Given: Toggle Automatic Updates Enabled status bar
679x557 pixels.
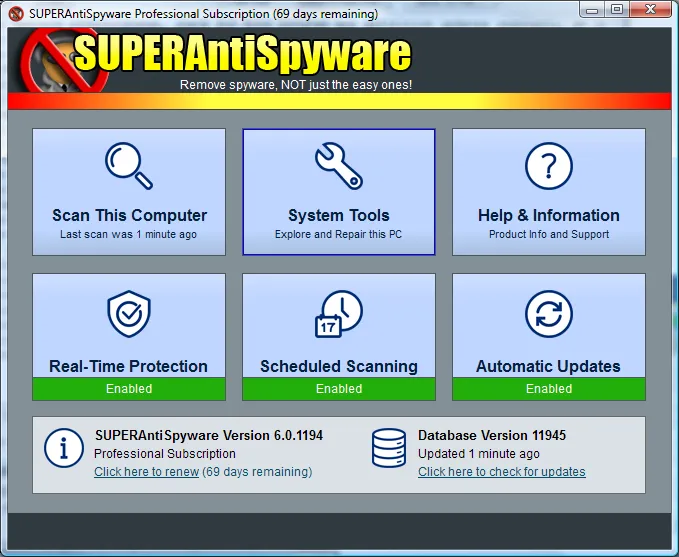Looking at the screenshot, I should click(548, 388).
